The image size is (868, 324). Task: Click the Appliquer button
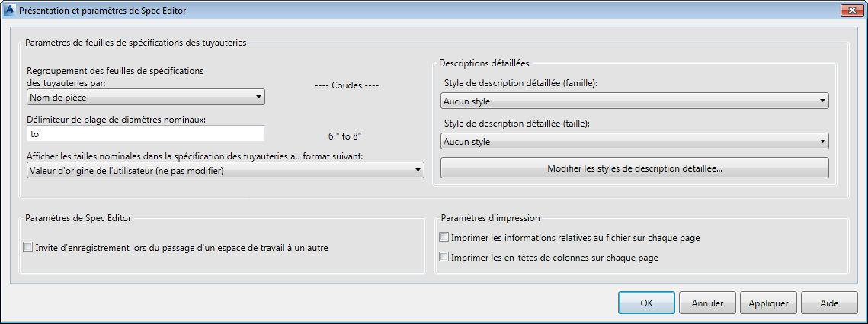pos(768,303)
